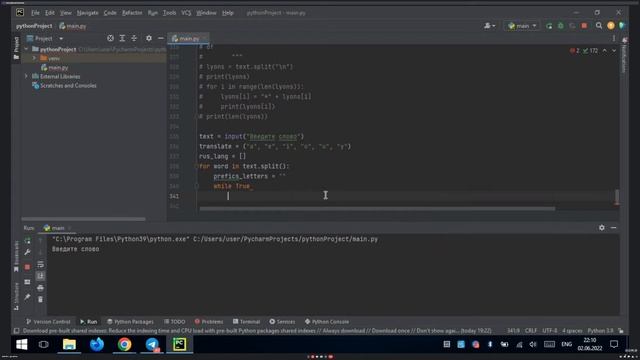Stop the running program in toolbar
This screenshot has width=640, height=360.
[x=584, y=26]
